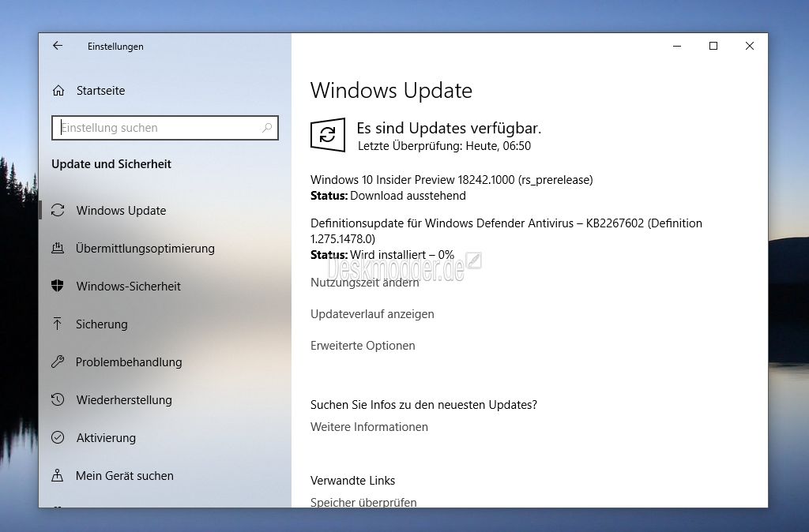Open Updateverlauf anzeigen link
The image size is (809, 532).
coord(372,314)
